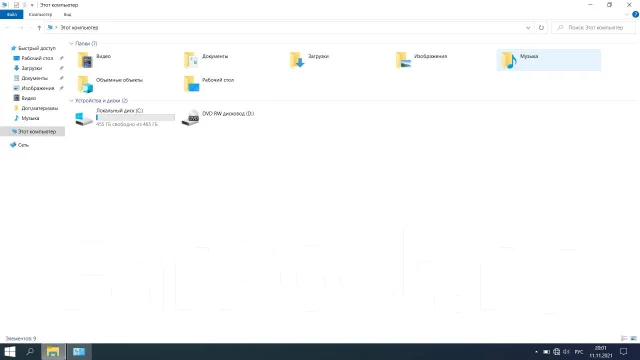Select Видео in sidebar

[x=29, y=98]
